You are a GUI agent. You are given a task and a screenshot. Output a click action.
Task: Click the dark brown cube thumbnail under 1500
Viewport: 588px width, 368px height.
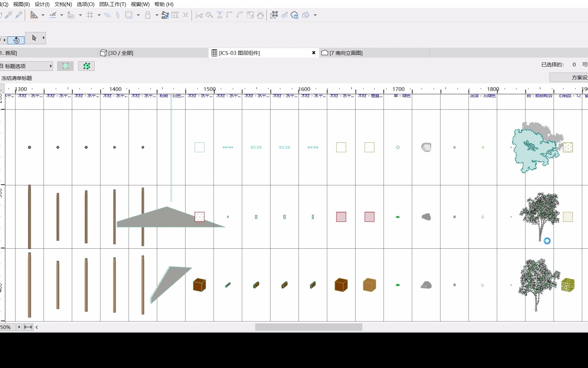click(x=199, y=285)
